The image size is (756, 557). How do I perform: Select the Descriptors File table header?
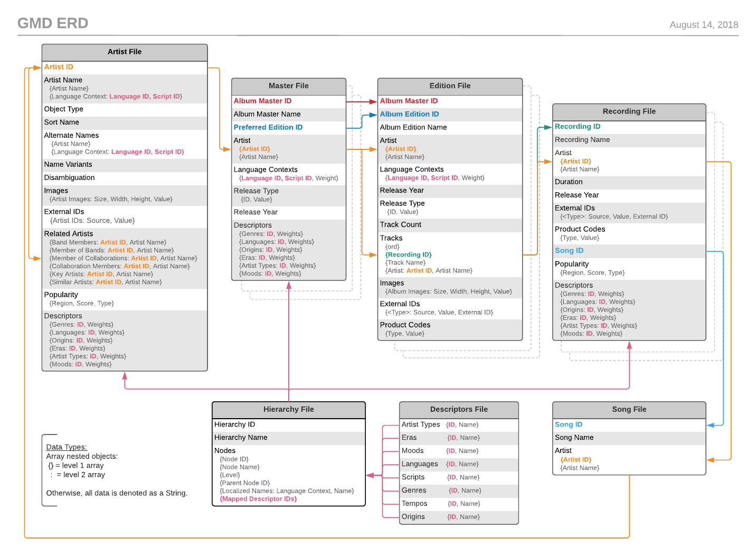pyautogui.click(x=459, y=409)
